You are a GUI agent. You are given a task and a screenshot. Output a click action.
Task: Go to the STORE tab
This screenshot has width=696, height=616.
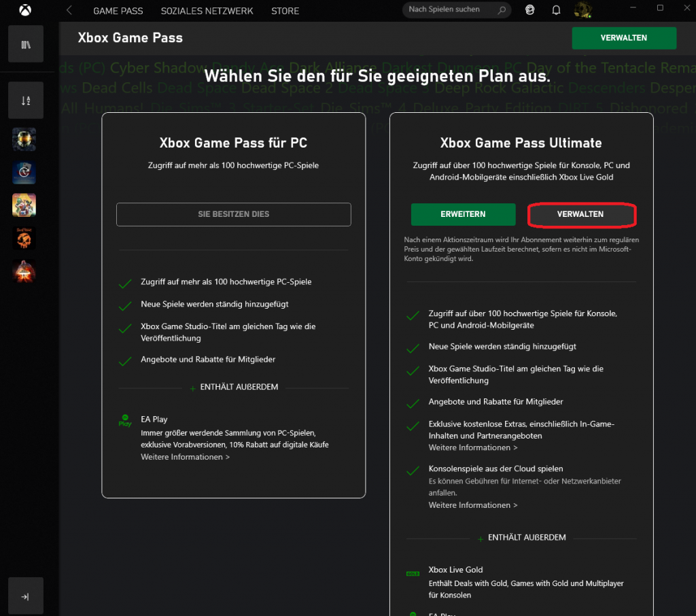tap(285, 11)
